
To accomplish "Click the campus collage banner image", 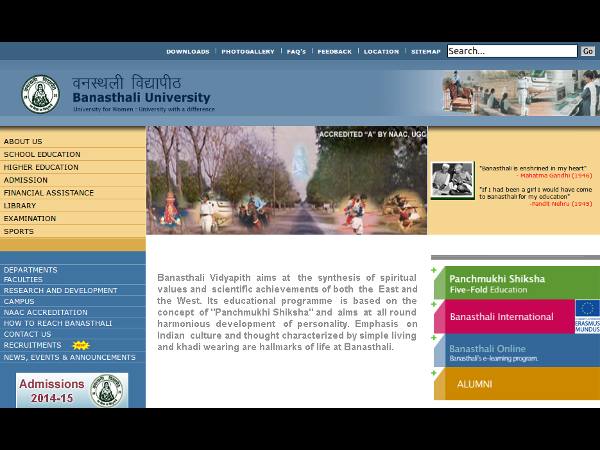I will pyautogui.click(x=286, y=180).
